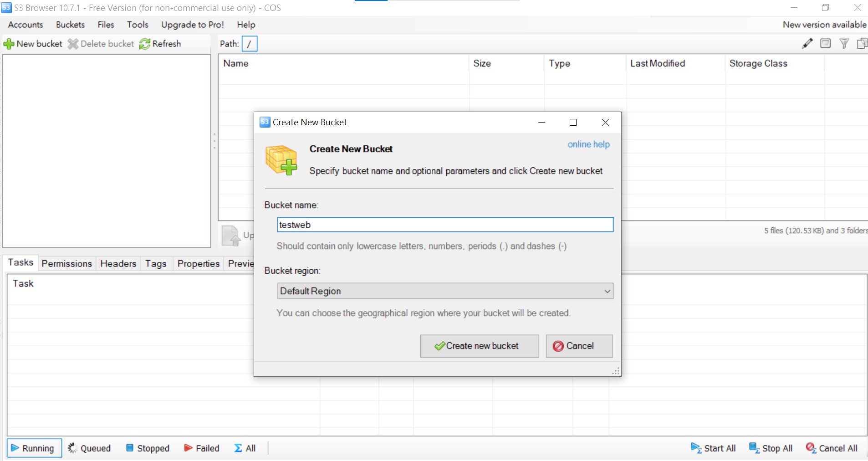The image size is (868, 461).
Task: Click Start All tasks
Action: click(x=713, y=448)
